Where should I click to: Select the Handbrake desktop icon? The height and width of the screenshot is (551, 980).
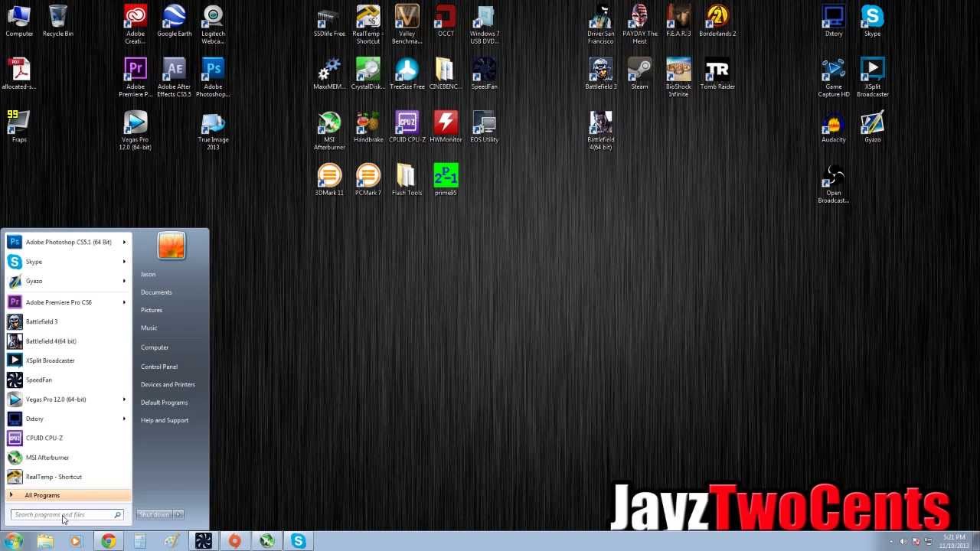[368, 126]
